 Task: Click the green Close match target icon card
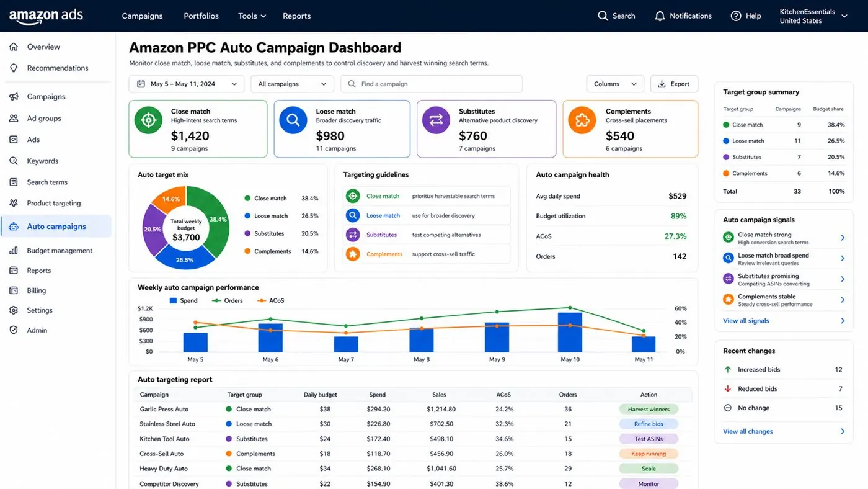[x=148, y=120]
